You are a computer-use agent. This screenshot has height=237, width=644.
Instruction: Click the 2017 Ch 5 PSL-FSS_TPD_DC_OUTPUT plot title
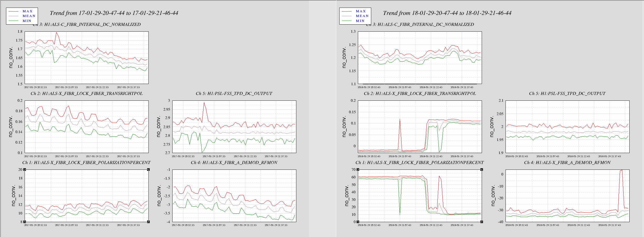[x=234, y=93]
